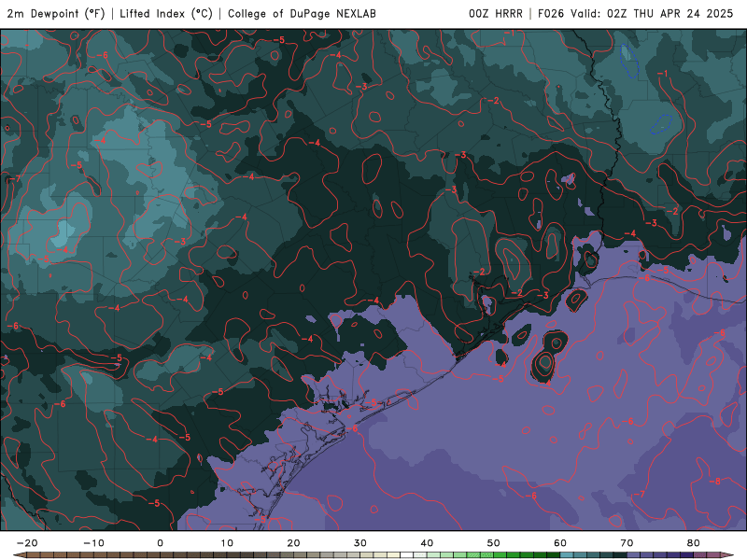This screenshot has width=747, height=560.
Task: Click the 40 label on the color scale
Action: (427, 543)
